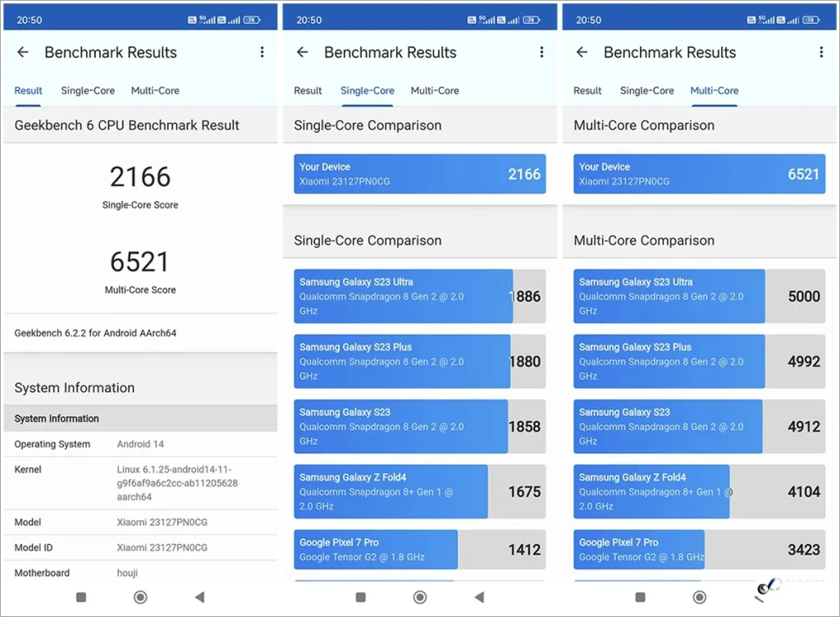Viewport: 840px width, 617px height.
Task: Select the Galaxy S23 card scoring 4912
Action: (x=700, y=427)
